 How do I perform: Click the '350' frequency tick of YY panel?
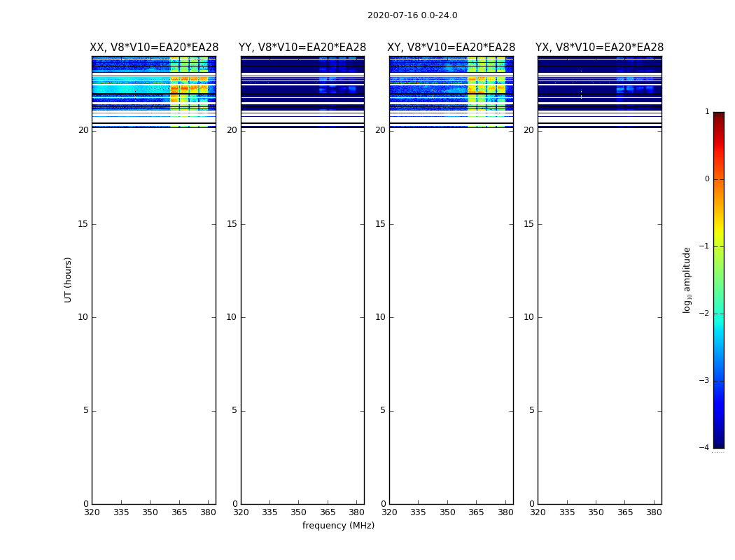pyautogui.click(x=299, y=512)
